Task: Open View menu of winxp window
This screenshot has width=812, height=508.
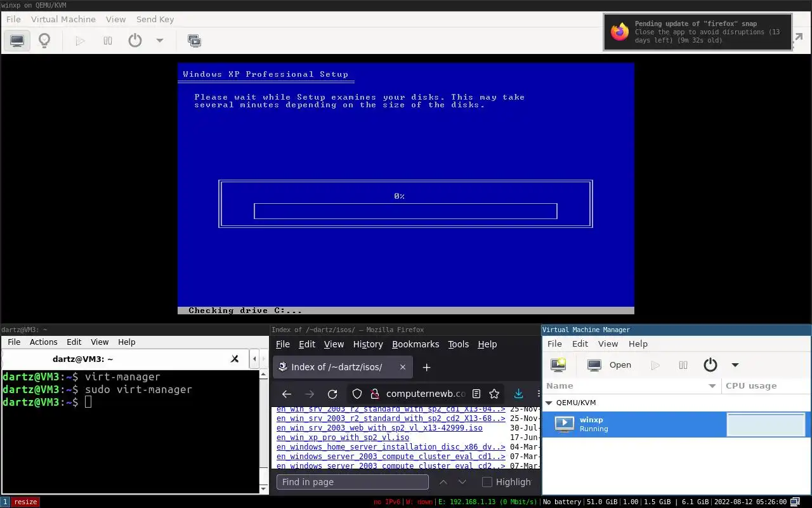Action: point(116,19)
